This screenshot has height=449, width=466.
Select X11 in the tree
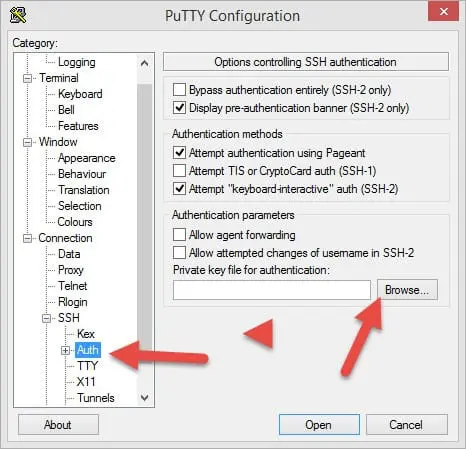86,382
